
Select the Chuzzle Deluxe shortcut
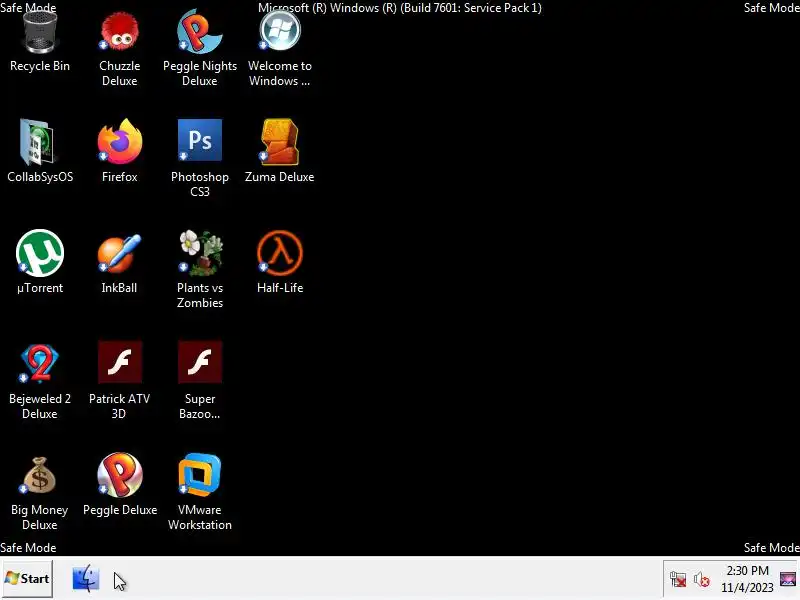(119, 32)
